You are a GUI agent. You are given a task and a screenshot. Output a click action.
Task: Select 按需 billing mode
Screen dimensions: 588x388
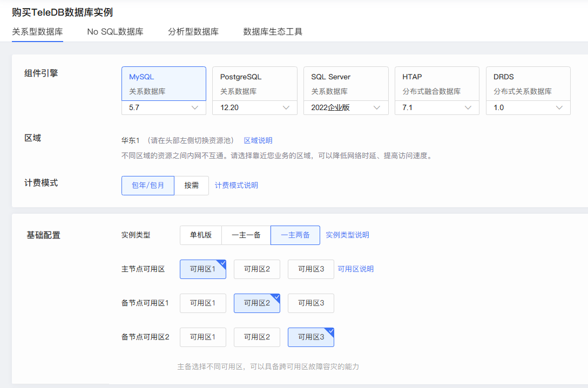[191, 185]
